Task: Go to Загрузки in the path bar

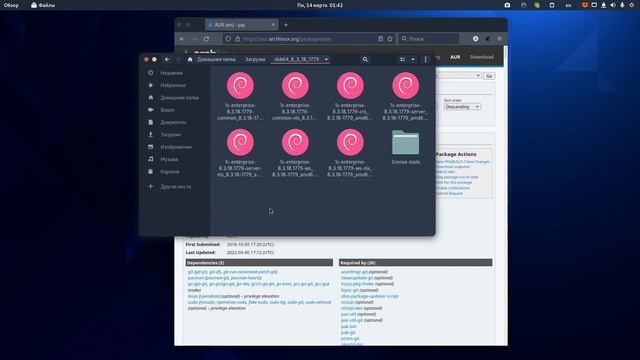Action: (255, 60)
